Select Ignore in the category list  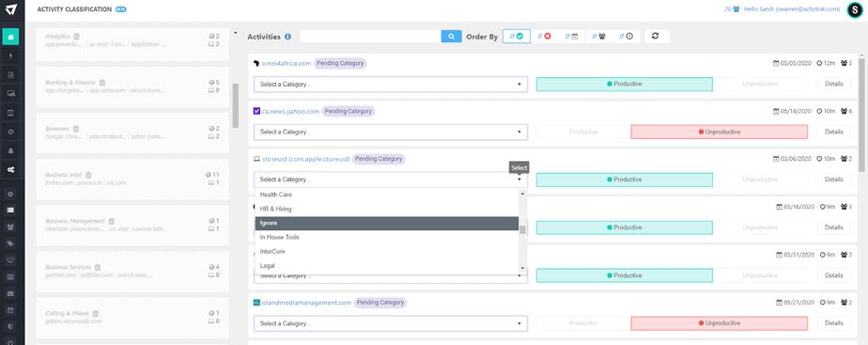coord(386,223)
